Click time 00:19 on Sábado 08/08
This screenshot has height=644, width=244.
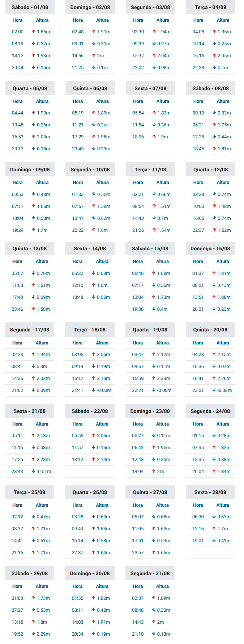click(198, 113)
